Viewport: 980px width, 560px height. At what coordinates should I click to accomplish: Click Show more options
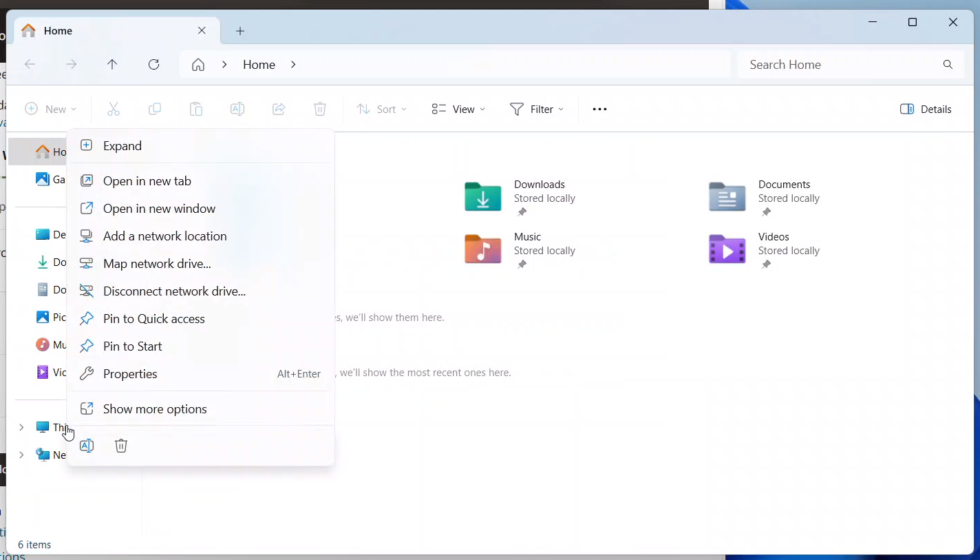pyautogui.click(x=200, y=408)
